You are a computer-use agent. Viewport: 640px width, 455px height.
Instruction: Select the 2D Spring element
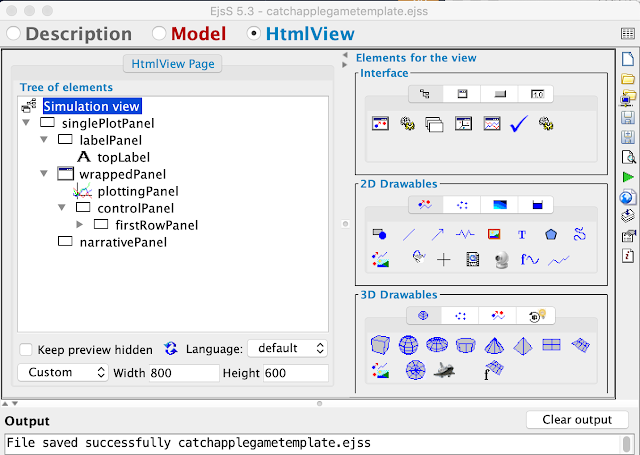(x=465, y=234)
